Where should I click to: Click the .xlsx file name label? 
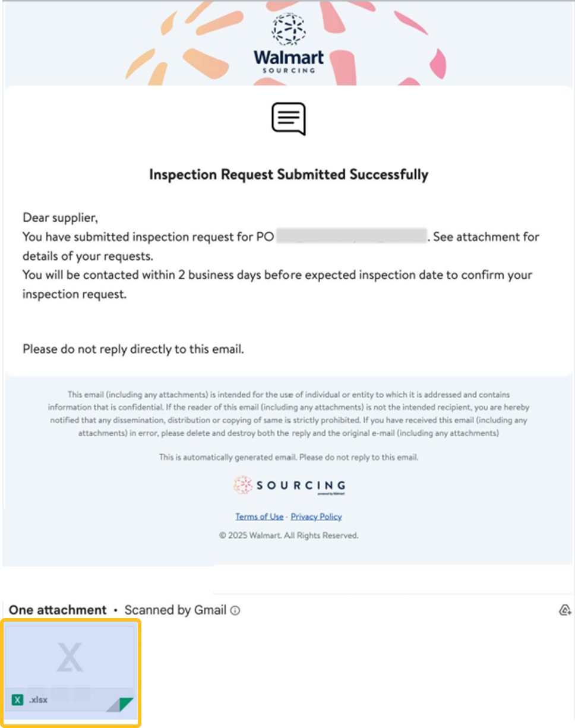point(39,700)
